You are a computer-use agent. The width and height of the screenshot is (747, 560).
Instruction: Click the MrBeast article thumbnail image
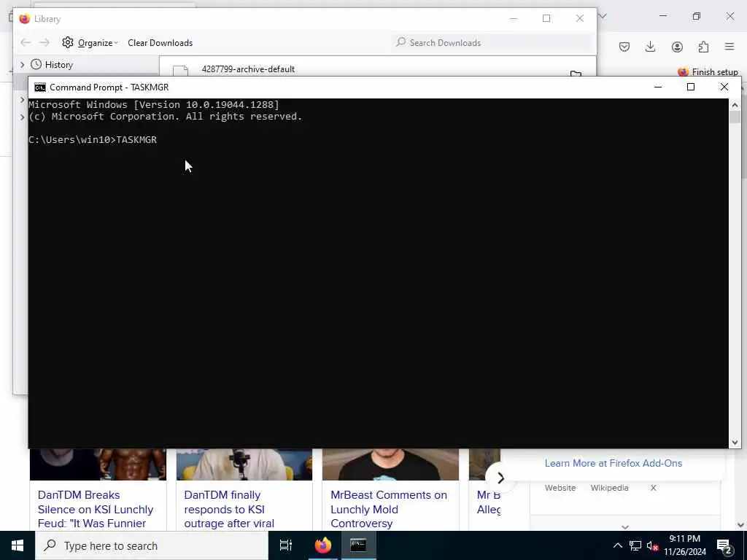tap(391, 464)
